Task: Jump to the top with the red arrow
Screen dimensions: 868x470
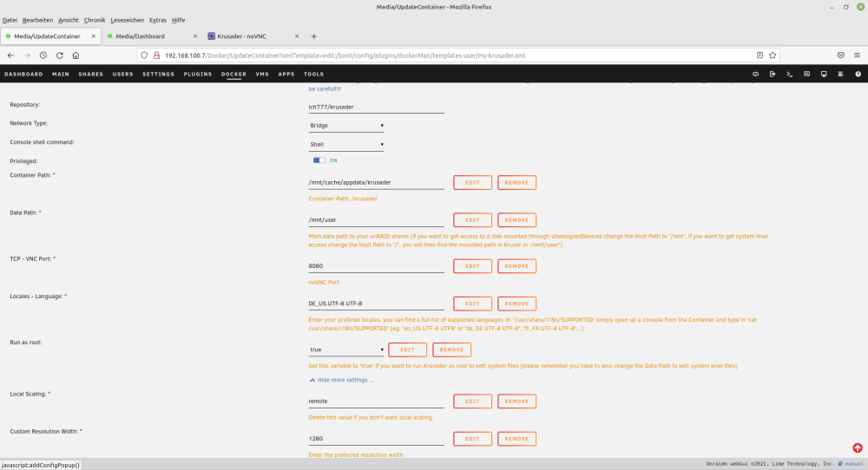Action: coord(858,447)
